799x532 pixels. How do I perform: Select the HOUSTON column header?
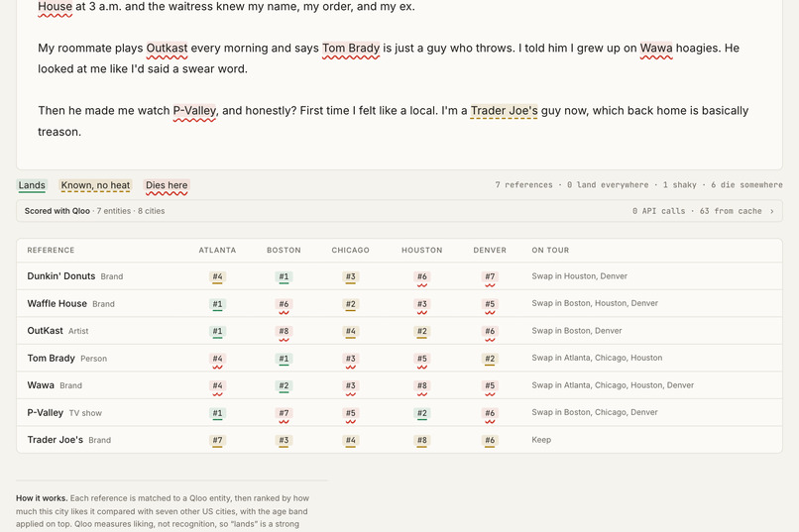422,250
